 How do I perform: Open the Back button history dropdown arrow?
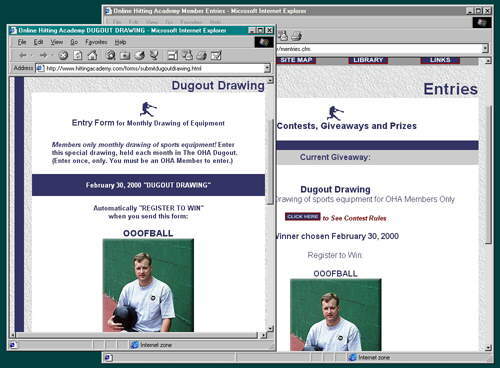[31, 55]
